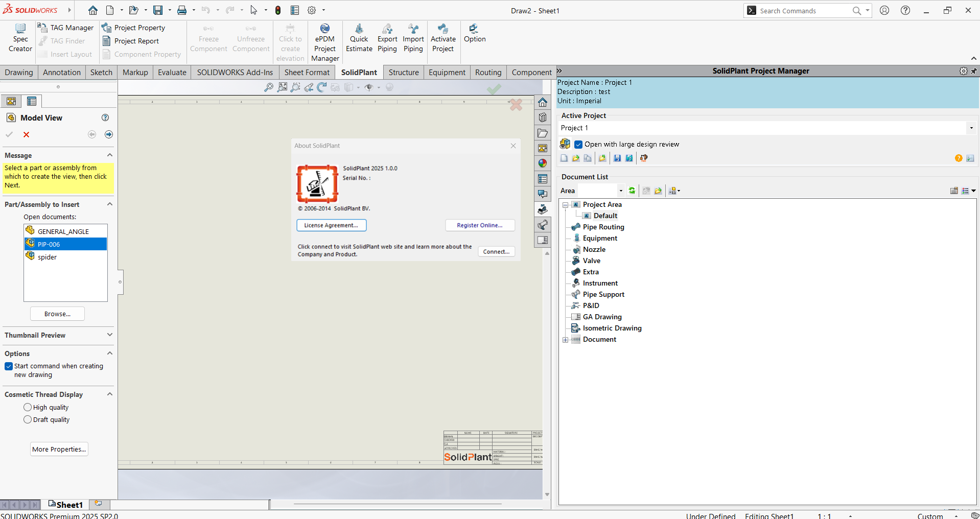Run Quick Estimate
The image size is (980, 519).
pyautogui.click(x=359, y=38)
